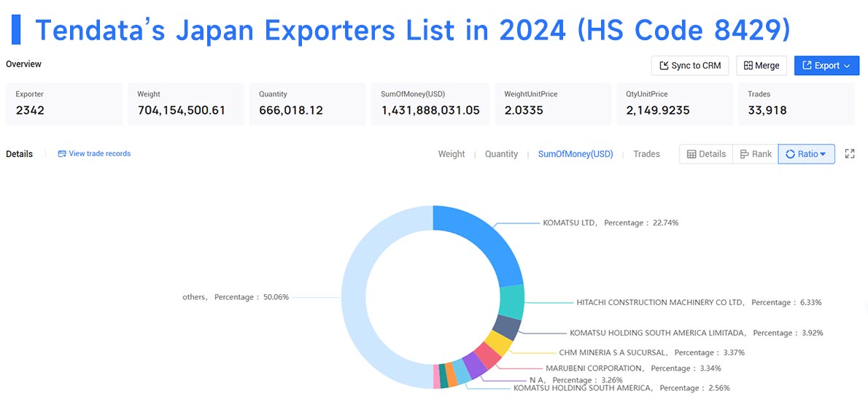
Task: Click the N A percentage 3.26% label
Action: click(x=576, y=380)
